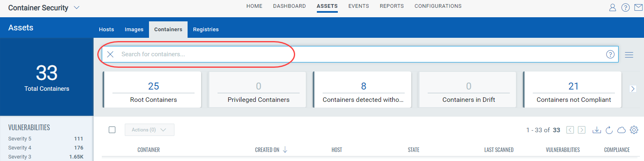This screenshot has height=161, width=644.
Task: Open the user profile icon
Action: pos(612,7)
